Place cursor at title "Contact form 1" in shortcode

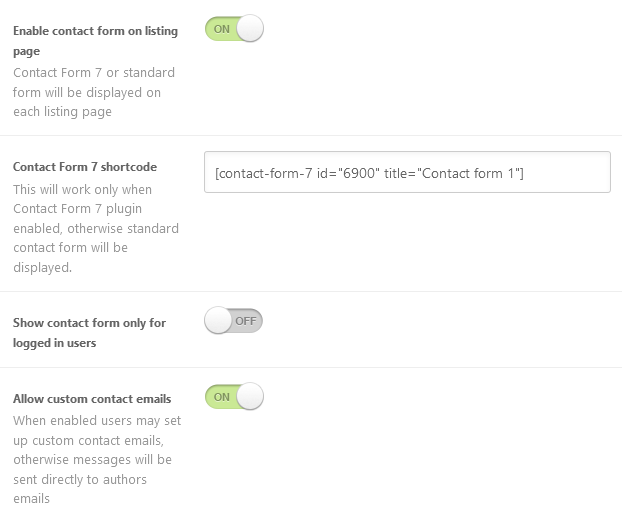[x=452, y=173]
